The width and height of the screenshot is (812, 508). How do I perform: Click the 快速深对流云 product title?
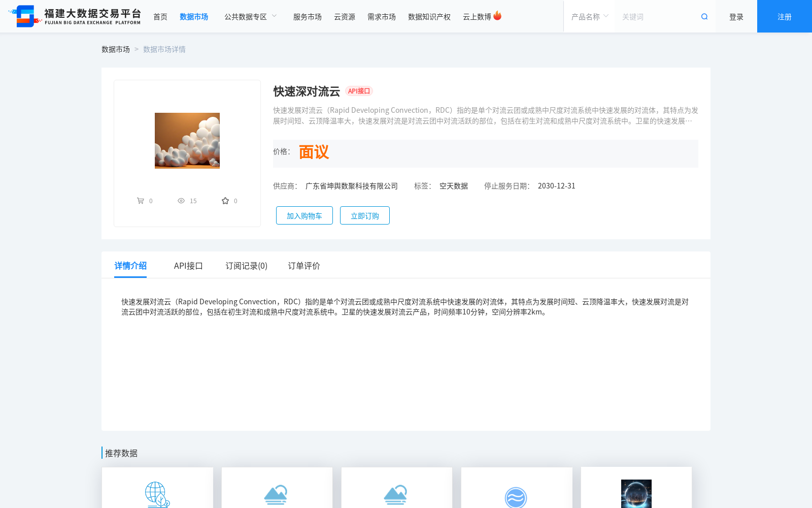tap(307, 91)
